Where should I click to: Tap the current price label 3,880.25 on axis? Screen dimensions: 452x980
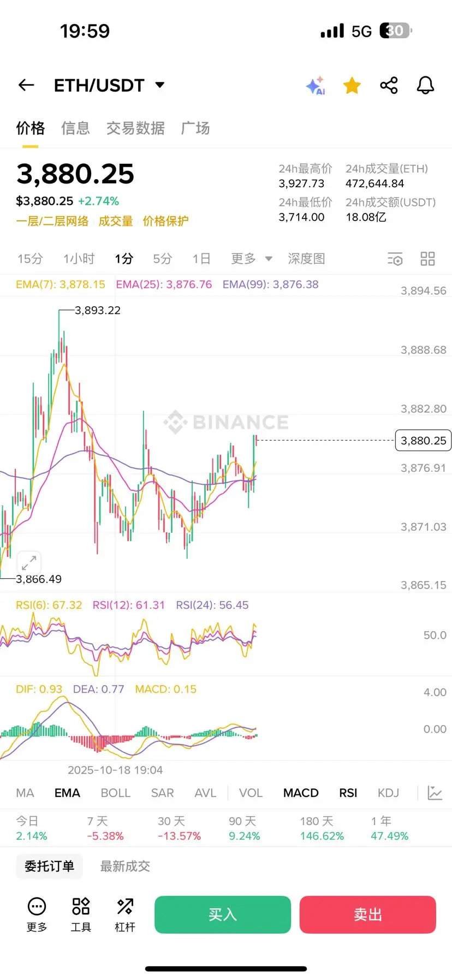[x=423, y=441]
